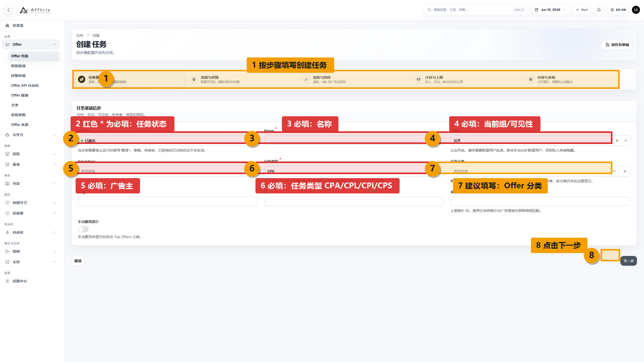The image size is (644, 362).
Task: Click the Slug input field
Action: coord(168,201)
